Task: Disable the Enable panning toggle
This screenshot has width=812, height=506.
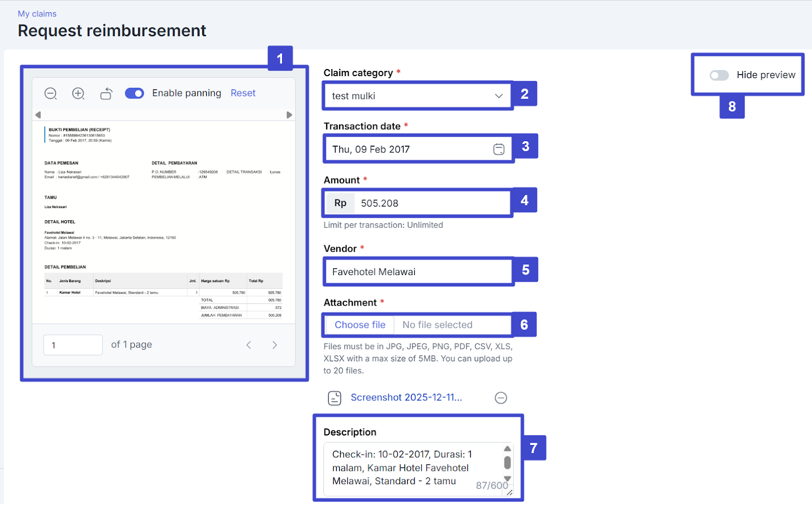Action: (134, 93)
